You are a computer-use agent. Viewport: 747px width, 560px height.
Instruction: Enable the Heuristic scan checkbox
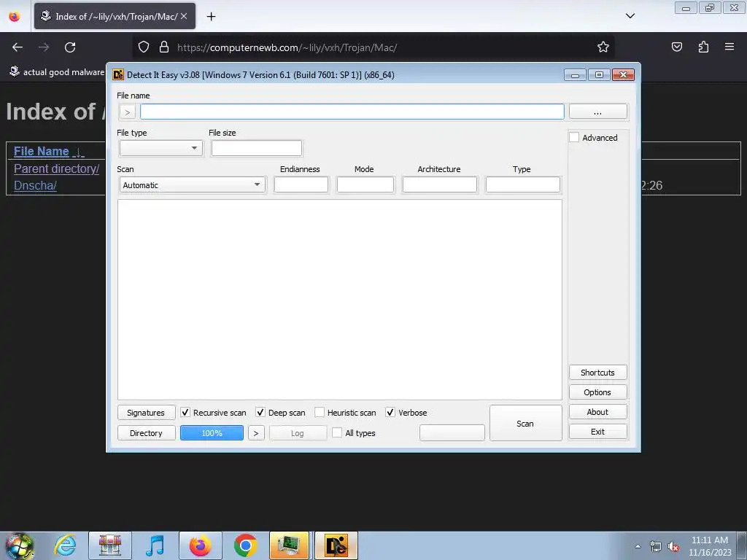click(x=320, y=413)
